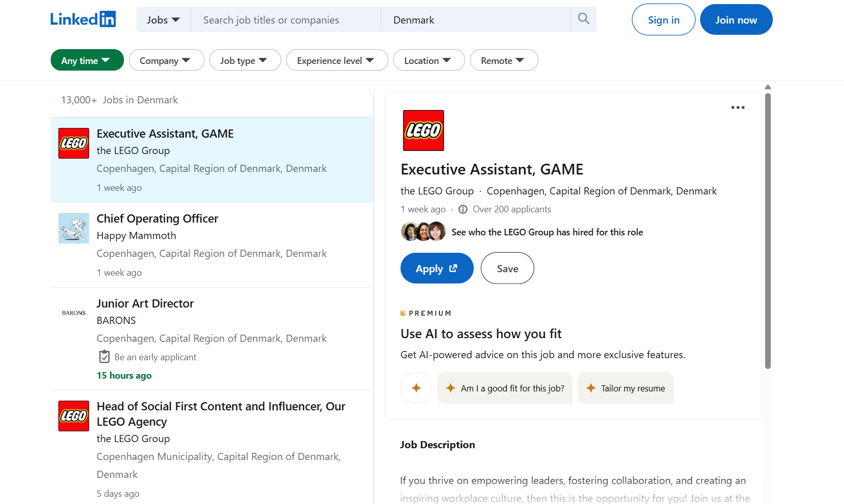The height and width of the screenshot is (504, 844).
Task: Open the Jobs search category dropdown
Action: coord(163,20)
